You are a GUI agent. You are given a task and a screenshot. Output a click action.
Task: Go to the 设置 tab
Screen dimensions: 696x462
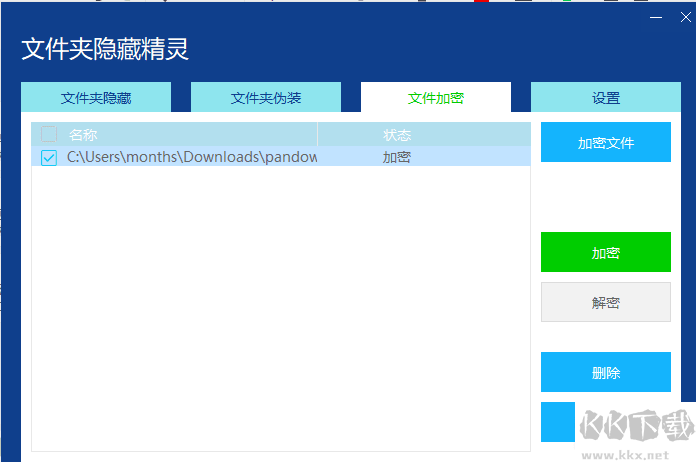click(x=606, y=98)
